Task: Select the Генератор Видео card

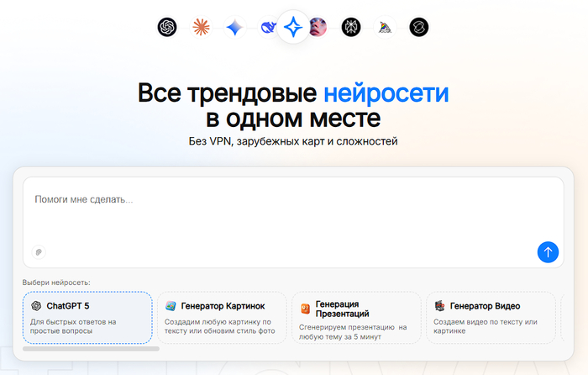Action: tap(491, 318)
